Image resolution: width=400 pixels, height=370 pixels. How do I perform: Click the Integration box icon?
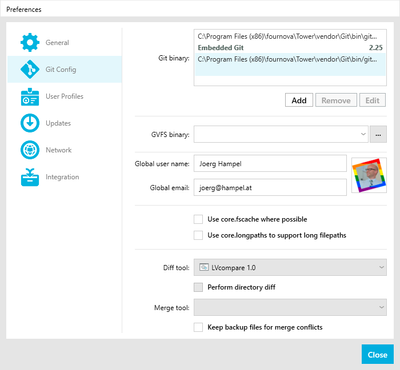coord(30,177)
